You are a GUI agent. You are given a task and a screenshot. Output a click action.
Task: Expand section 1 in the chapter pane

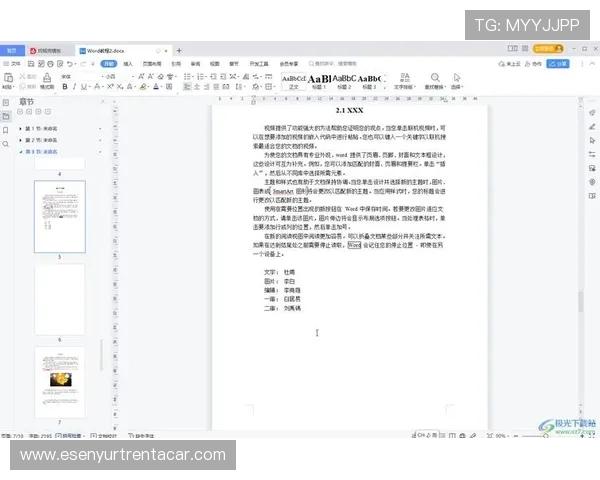[20, 129]
